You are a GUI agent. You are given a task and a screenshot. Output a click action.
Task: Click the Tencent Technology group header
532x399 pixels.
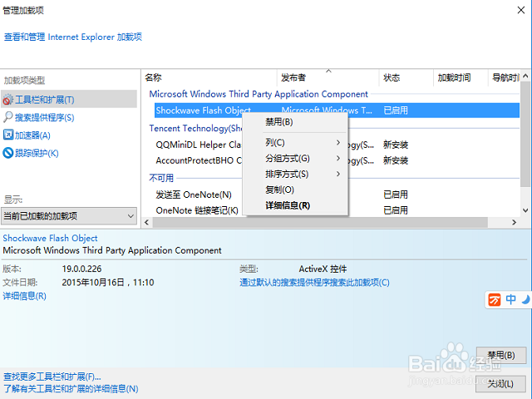pos(195,128)
